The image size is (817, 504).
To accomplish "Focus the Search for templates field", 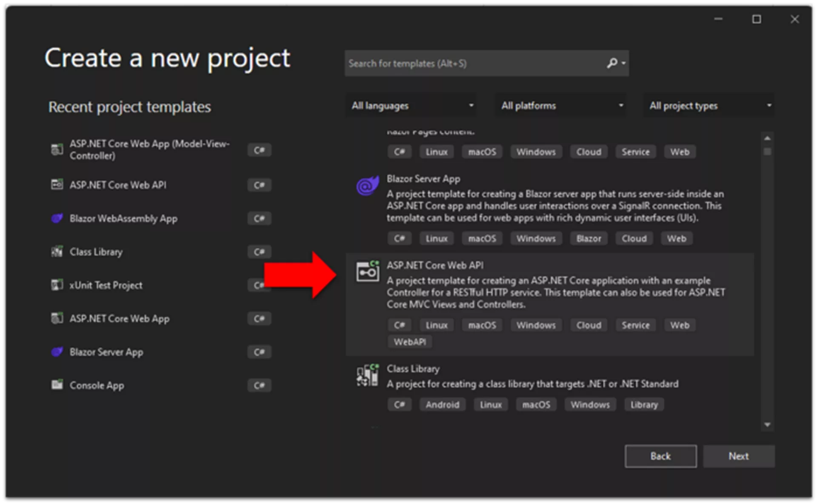I will point(487,63).
